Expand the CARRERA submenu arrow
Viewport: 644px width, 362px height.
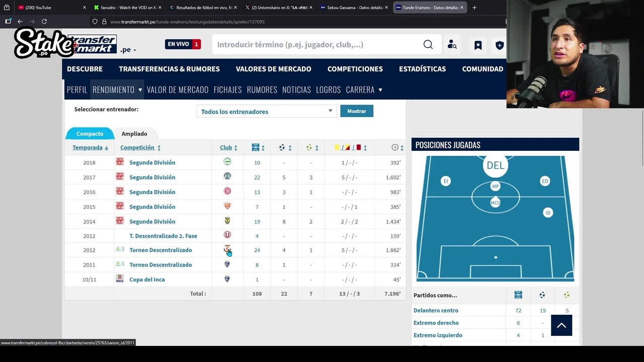coord(380,90)
